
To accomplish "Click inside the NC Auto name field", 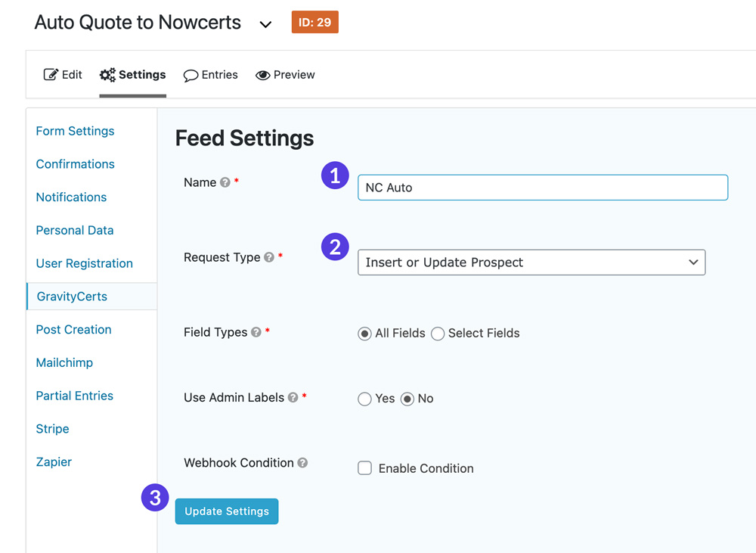I will coord(541,187).
